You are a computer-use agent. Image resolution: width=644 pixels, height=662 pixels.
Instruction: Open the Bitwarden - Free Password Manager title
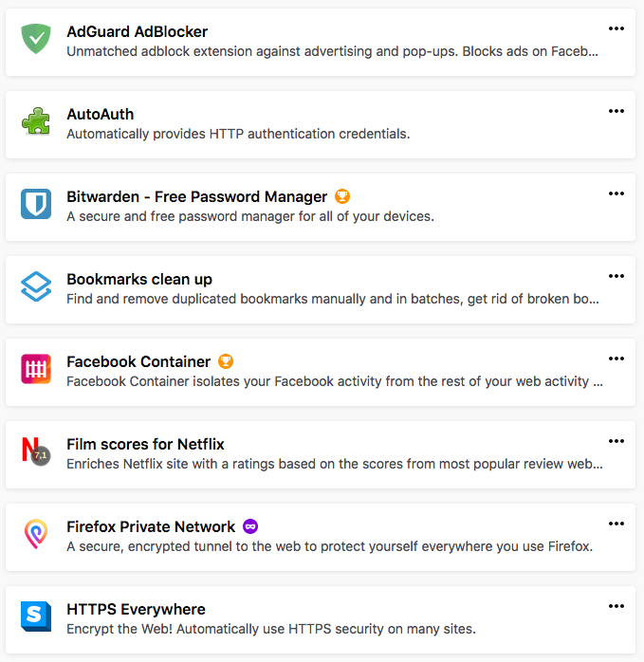196,197
